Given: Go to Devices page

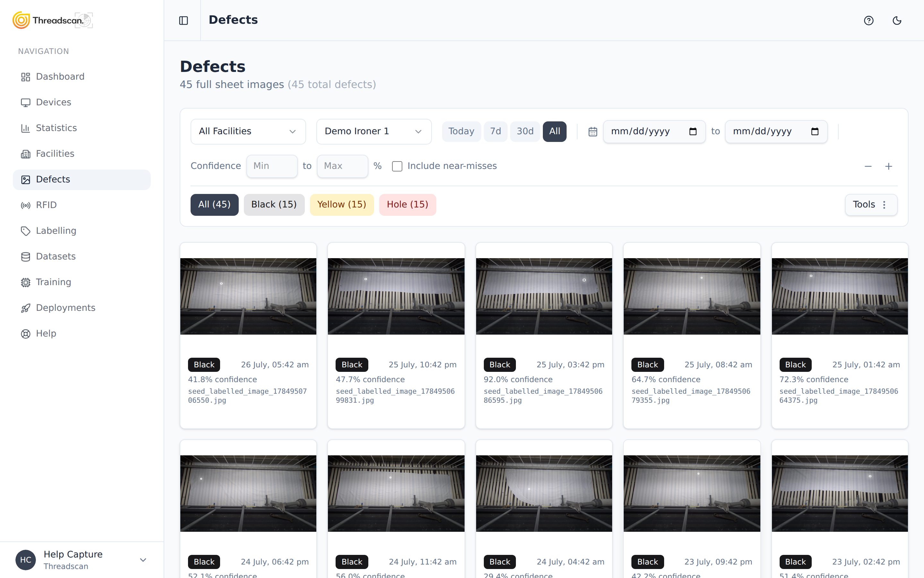Looking at the screenshot, I should pyautogui.click(x=82, y=102).
